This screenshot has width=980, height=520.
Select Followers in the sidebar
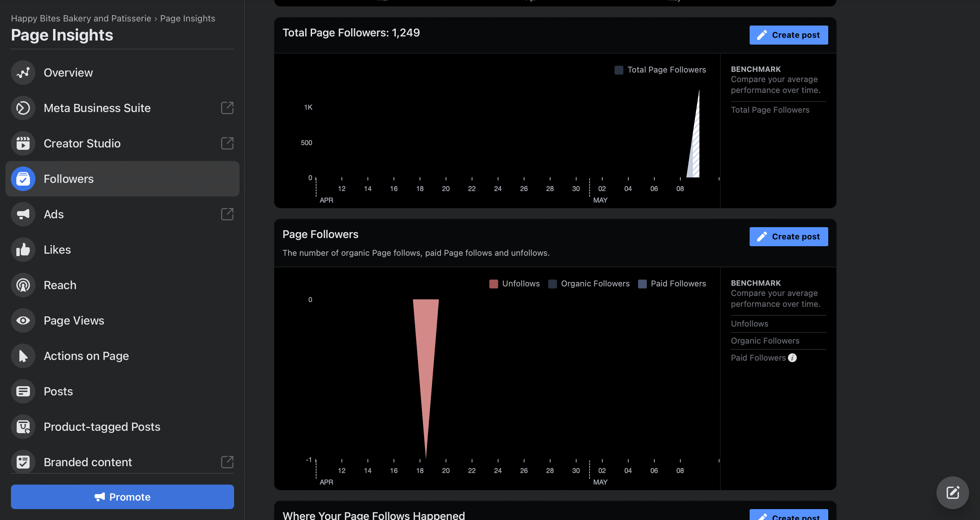tap(68, 178)
